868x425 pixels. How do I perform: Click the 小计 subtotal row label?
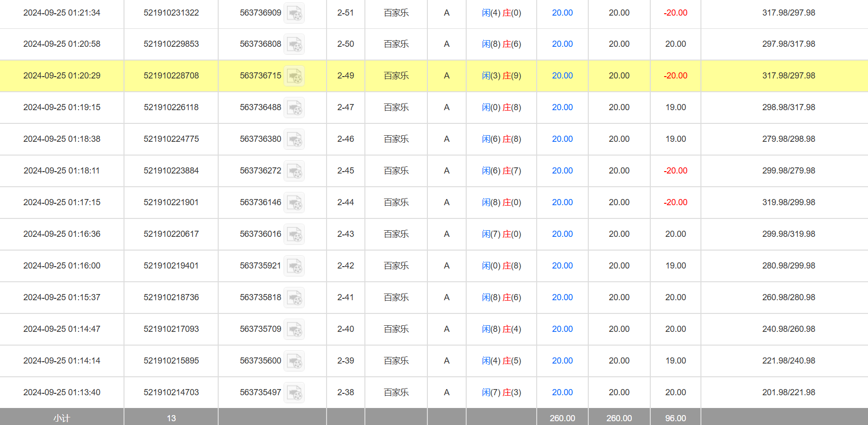click(x=62, y=418)
